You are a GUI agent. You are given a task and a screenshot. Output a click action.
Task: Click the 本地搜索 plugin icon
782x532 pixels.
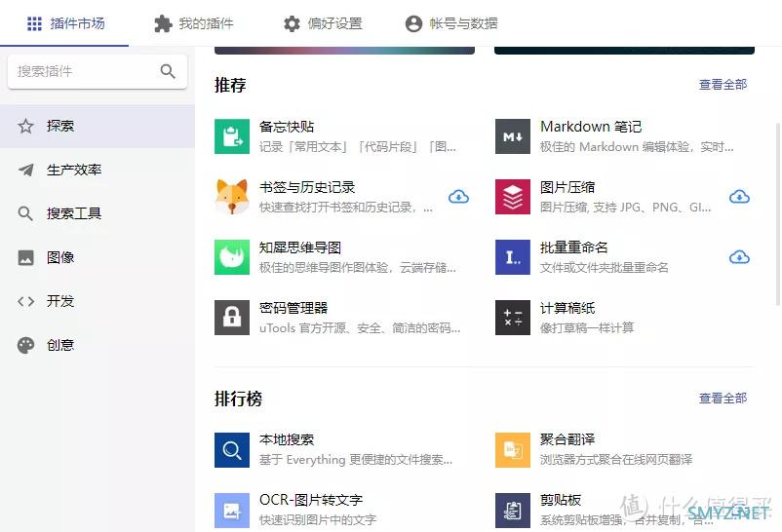pos(232,450)
